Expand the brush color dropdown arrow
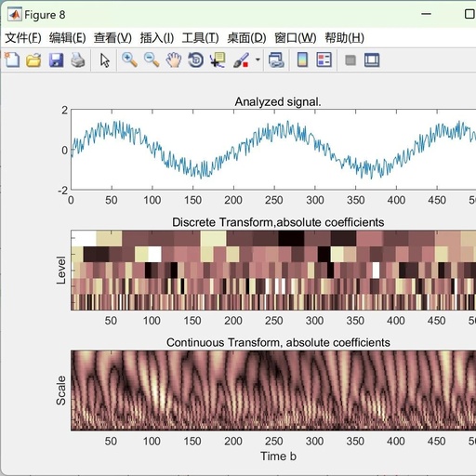Viewport: 476px width, 476px height. pyautogui.click(x=258, y=59)
